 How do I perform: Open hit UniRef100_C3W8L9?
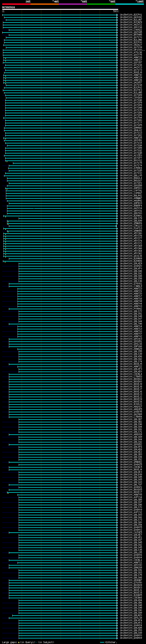tap(131, 286)
